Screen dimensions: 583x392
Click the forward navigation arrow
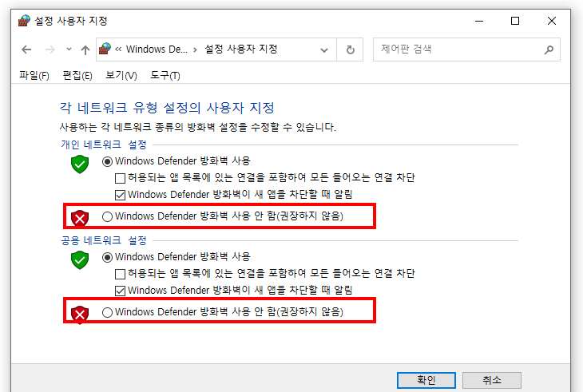50,49
